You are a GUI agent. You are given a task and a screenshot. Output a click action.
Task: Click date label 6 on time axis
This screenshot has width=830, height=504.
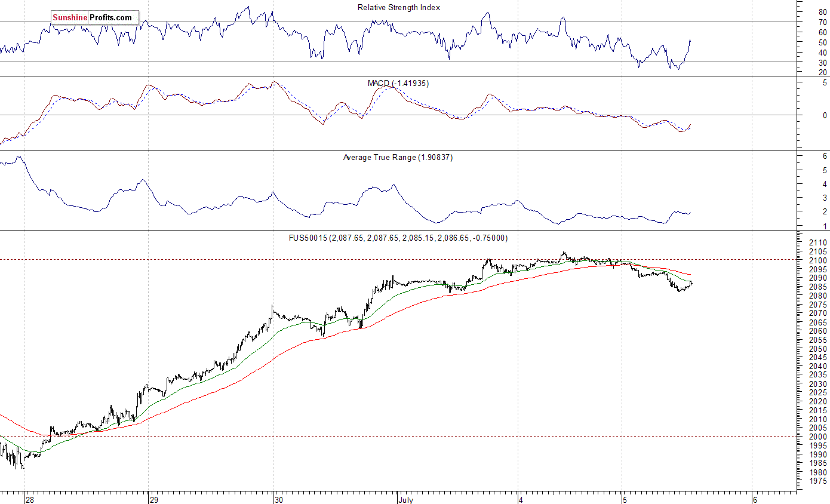[x=755, y=499]
